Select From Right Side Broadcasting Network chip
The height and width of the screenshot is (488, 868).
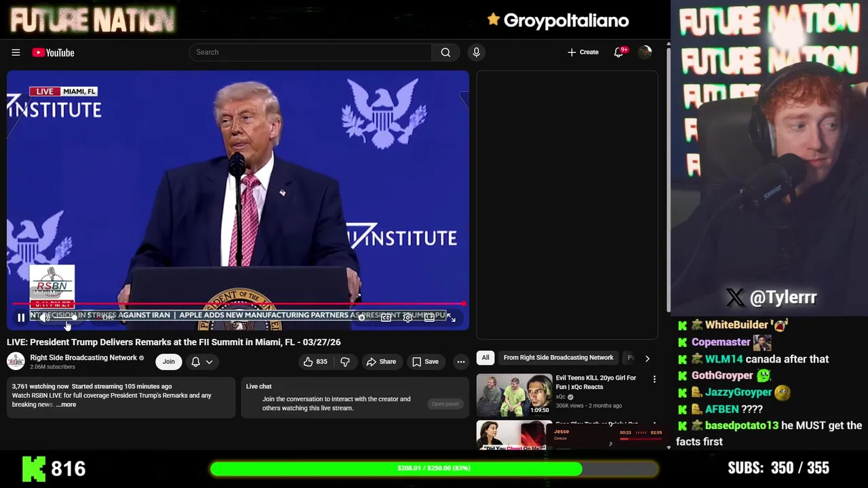[558, 357]
